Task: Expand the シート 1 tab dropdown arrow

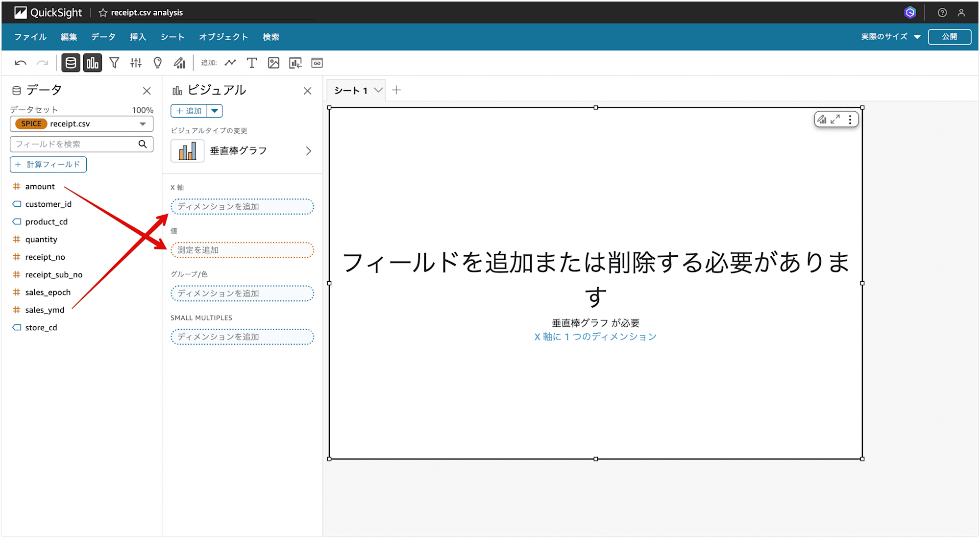Action: pos(378,90)
